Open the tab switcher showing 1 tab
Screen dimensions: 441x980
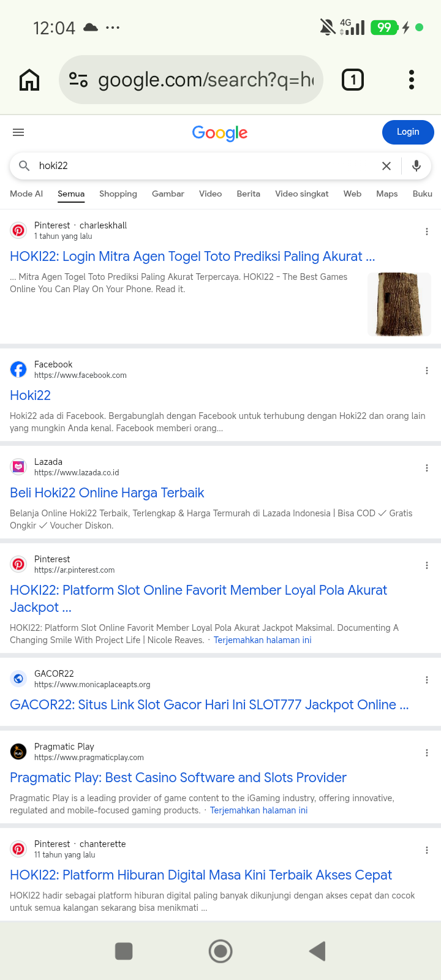(x=353, y=80)
